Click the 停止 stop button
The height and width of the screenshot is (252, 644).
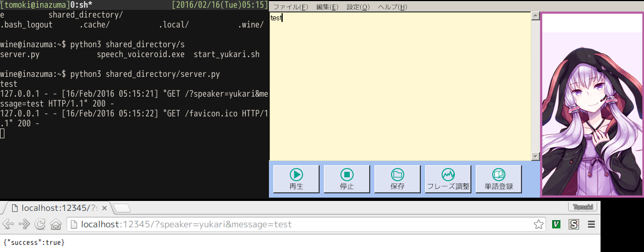coord(346,179)
